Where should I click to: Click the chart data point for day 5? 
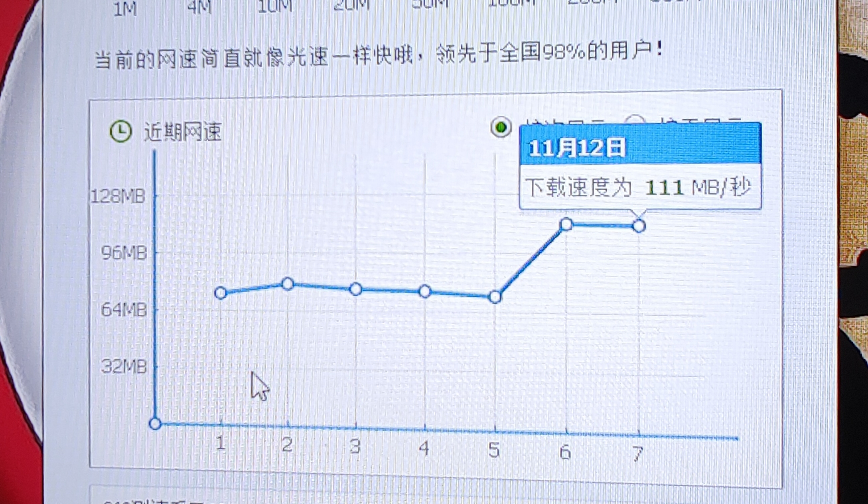(x=495, y=297)
